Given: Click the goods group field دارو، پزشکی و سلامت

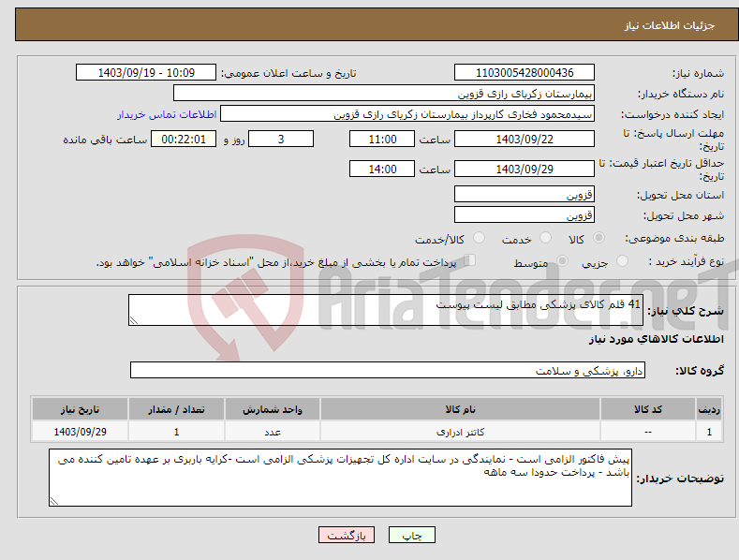Looking at the screenshot, I should [x=388, y=370].
